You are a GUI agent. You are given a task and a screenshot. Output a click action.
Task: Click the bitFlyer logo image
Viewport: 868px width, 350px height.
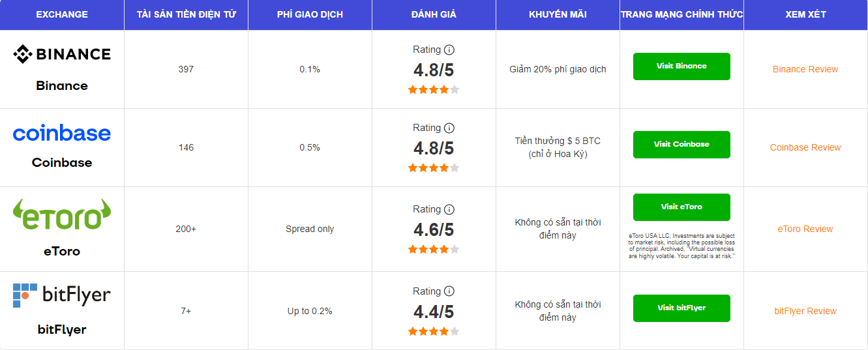click(62, 295)
